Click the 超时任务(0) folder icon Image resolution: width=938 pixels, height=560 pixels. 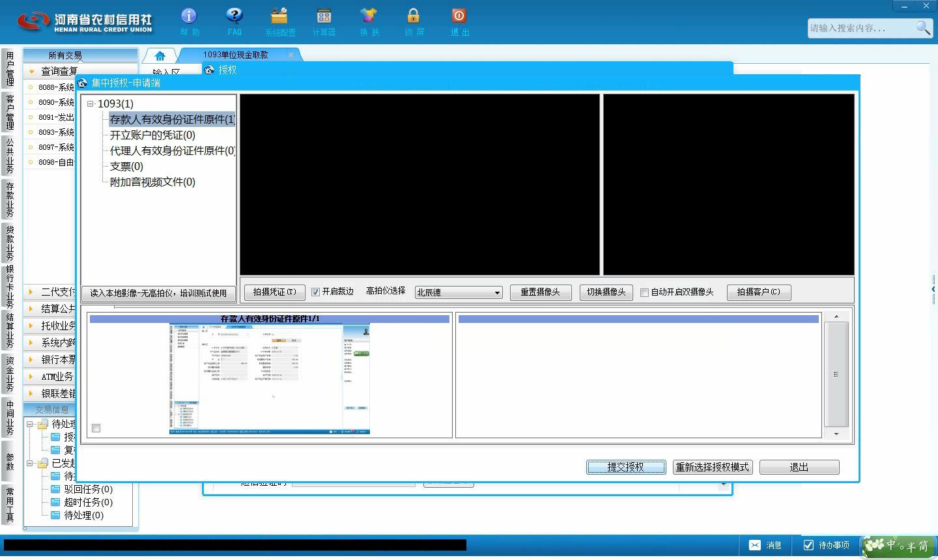pos(55,502)
